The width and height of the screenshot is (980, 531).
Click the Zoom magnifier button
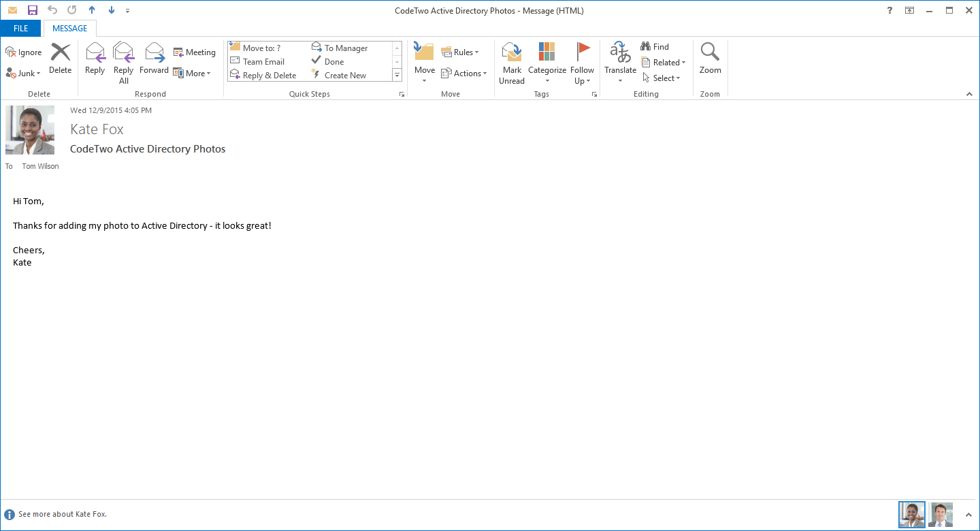pos(710,59)
